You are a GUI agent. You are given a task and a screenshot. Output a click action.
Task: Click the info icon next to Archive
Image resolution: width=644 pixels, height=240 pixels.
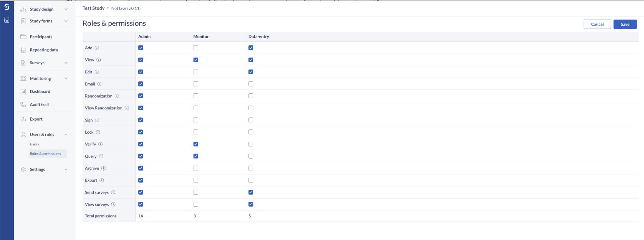click(104, 168)
